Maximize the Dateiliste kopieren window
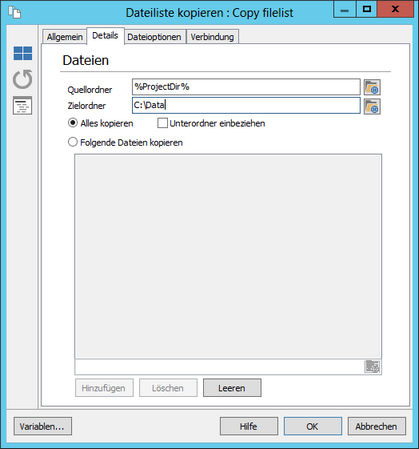 click(x=367, y=9)
